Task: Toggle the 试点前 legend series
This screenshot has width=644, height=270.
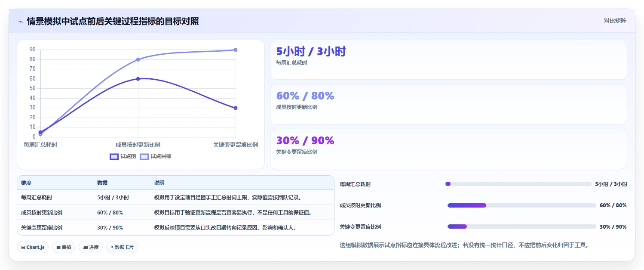Action: (123, 156)
